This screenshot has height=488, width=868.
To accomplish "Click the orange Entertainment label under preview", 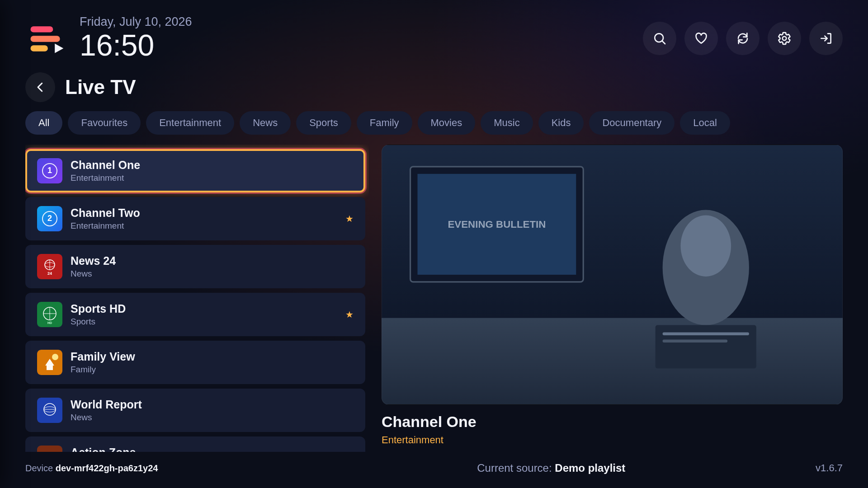I will 412,440.
